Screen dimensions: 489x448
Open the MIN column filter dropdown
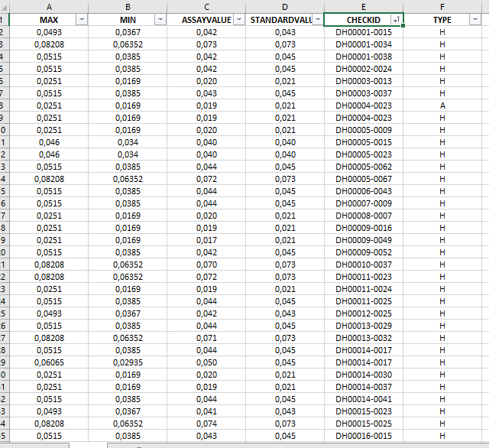[x=160, y=20]
